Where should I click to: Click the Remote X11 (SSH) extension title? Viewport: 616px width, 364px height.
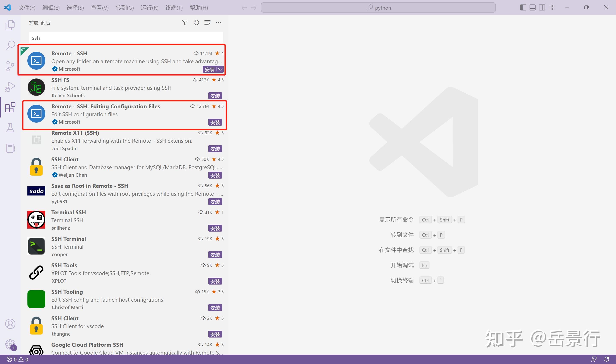tap(75, 133)
